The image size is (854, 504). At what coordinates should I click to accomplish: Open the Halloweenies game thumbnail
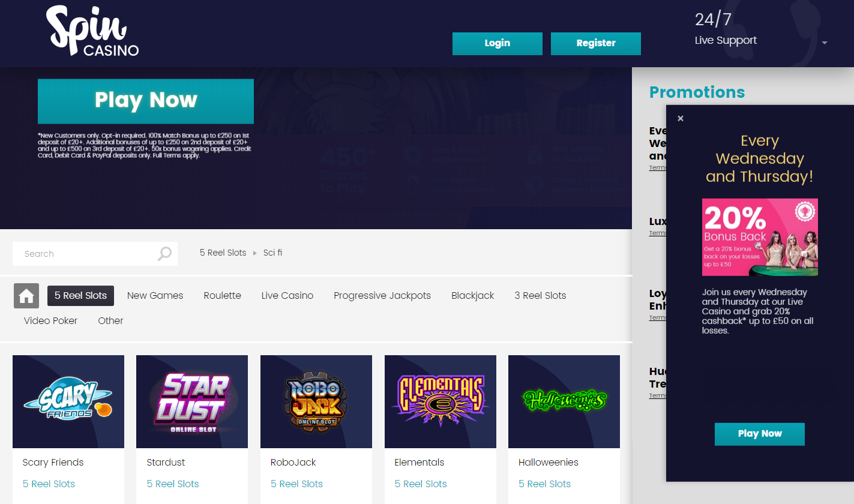(x=564, y=401)
